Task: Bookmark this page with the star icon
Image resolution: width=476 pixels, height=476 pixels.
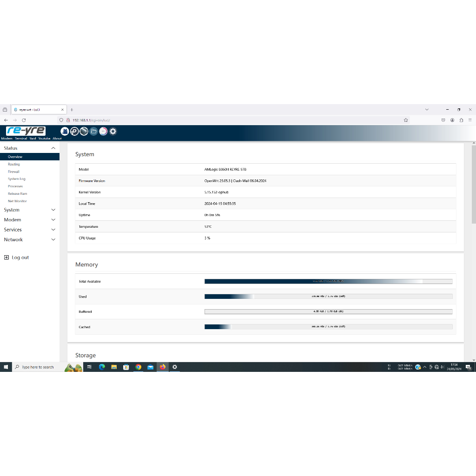Action: point(406,120)
